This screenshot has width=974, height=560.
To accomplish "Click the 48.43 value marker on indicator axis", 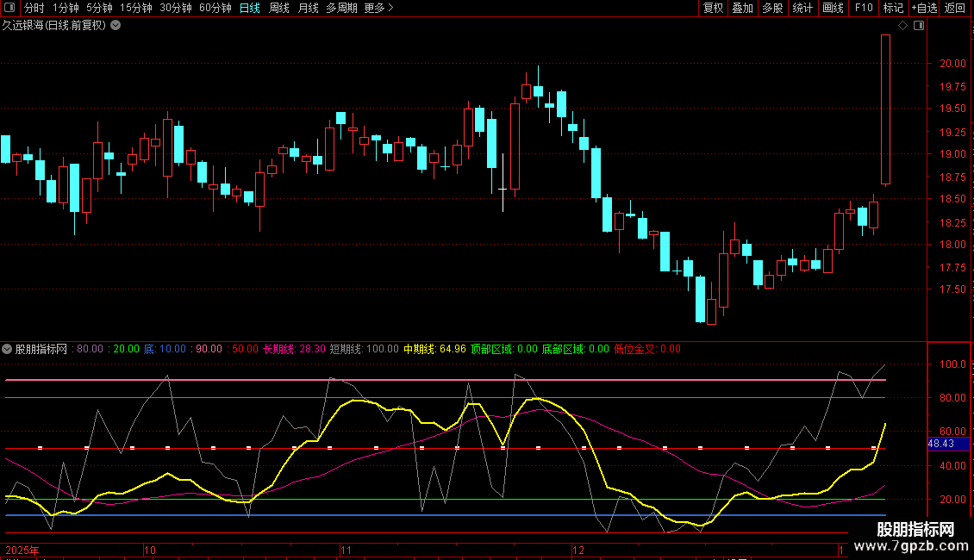I will coord(940,444).
